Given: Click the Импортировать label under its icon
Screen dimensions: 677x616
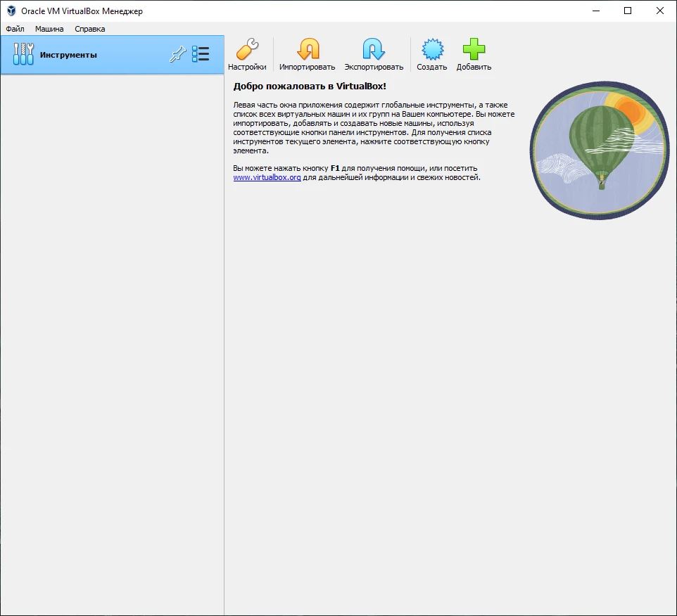Looking at the screenshot, I should 308,66.
